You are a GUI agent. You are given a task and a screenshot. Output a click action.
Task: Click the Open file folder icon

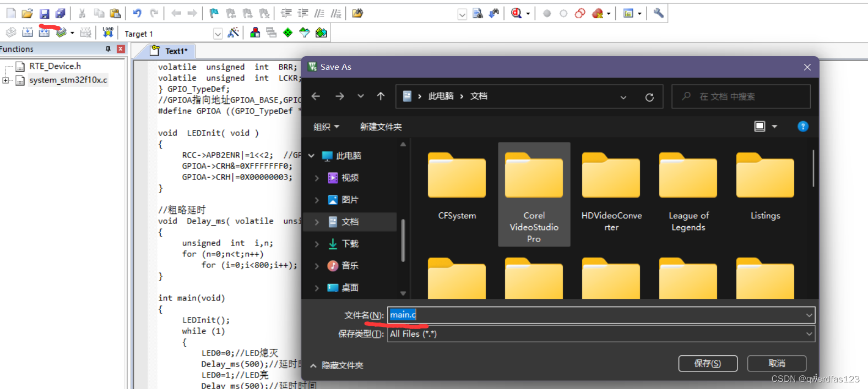28,13
